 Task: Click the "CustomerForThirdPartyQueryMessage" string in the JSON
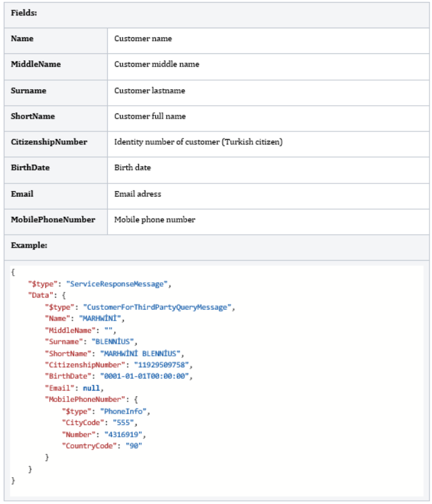pyautogui.click(x=158, y=307)
